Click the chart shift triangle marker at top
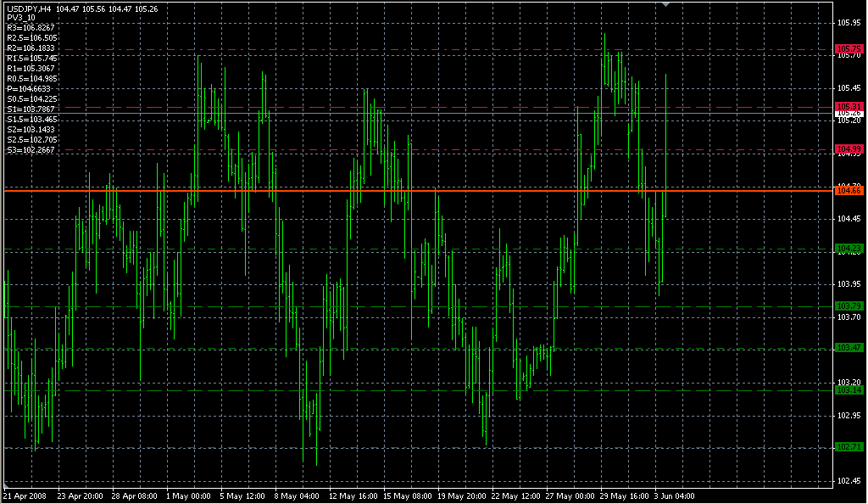The height and width of the screenshot is (504, 868). pos(666,4)
